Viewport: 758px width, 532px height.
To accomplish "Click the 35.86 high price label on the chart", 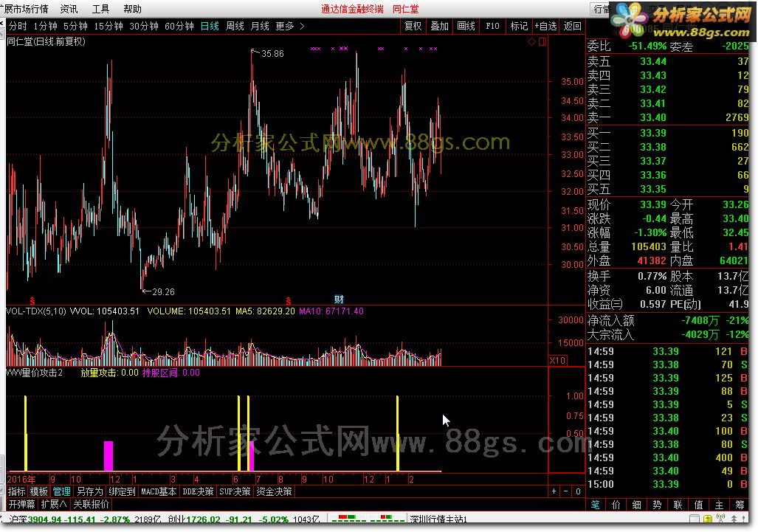I will [272, 54].
